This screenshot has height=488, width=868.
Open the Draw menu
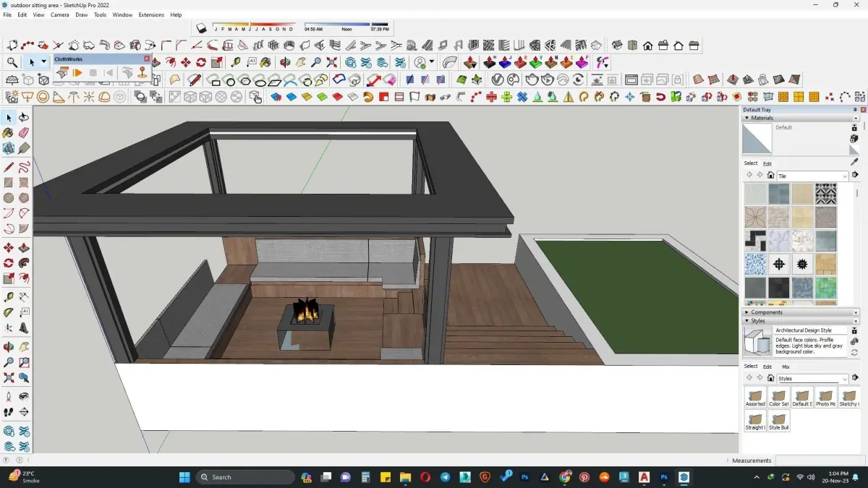tap(82, 14)
